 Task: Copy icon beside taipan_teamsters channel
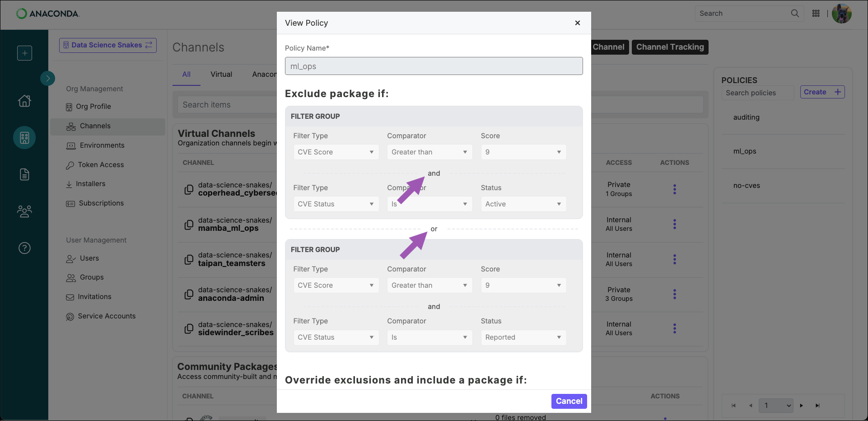point(189,260)
